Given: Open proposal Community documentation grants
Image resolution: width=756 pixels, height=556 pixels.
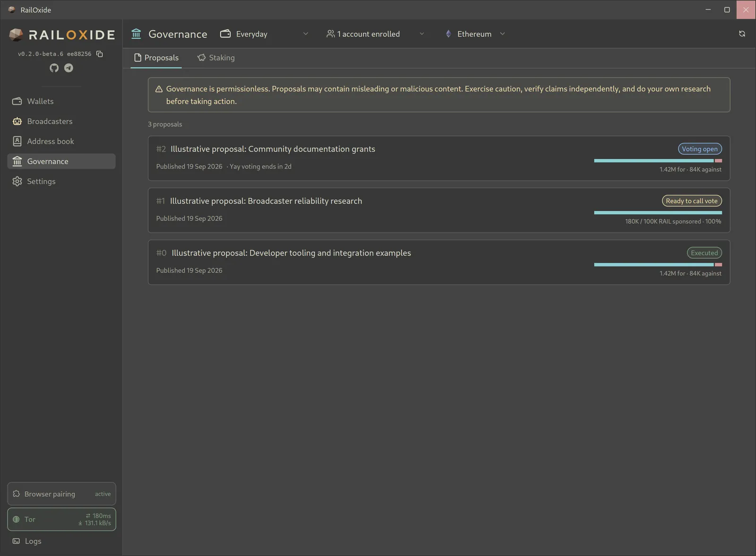Looking at the screenshot, I should pos(439,158).
